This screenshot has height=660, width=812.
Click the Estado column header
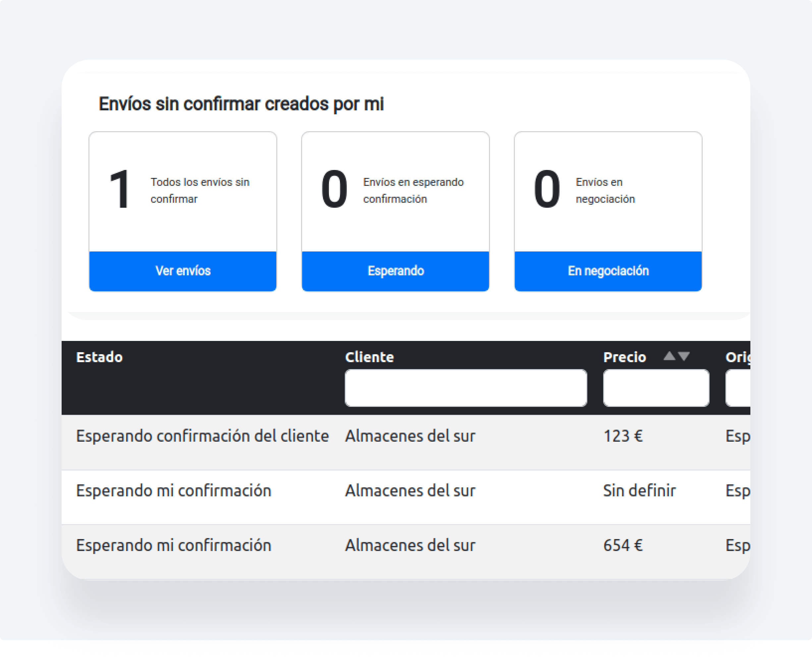100,357
